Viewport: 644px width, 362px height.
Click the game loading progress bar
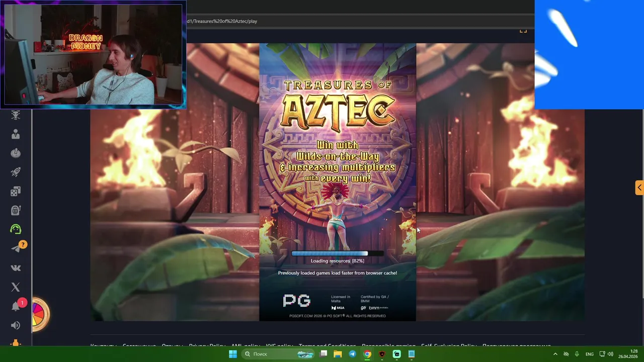click(338, 253)
